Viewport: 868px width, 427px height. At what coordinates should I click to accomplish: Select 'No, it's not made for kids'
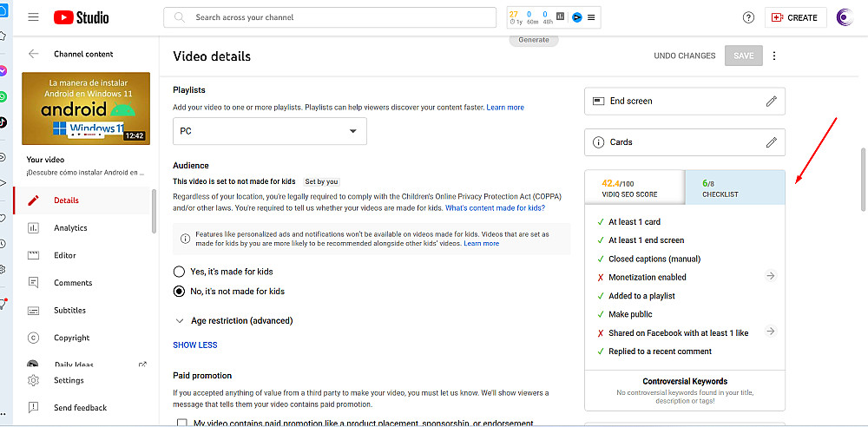180,292
